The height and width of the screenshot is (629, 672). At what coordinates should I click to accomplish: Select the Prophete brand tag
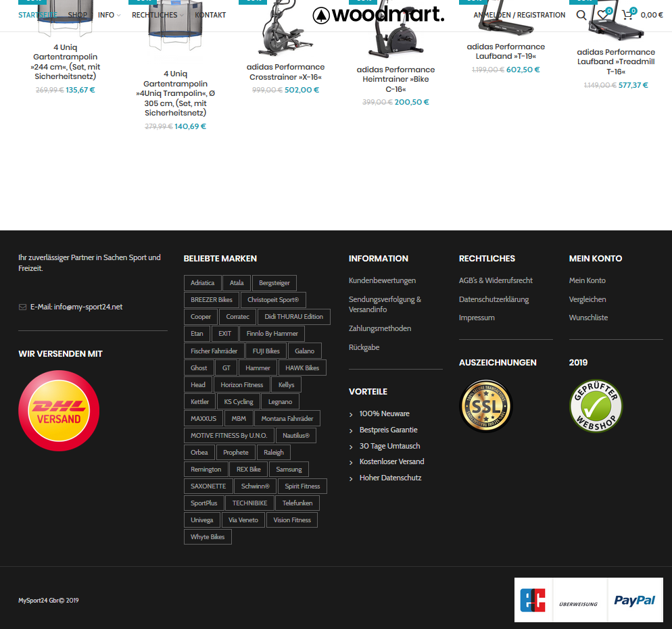pos(236,453)
